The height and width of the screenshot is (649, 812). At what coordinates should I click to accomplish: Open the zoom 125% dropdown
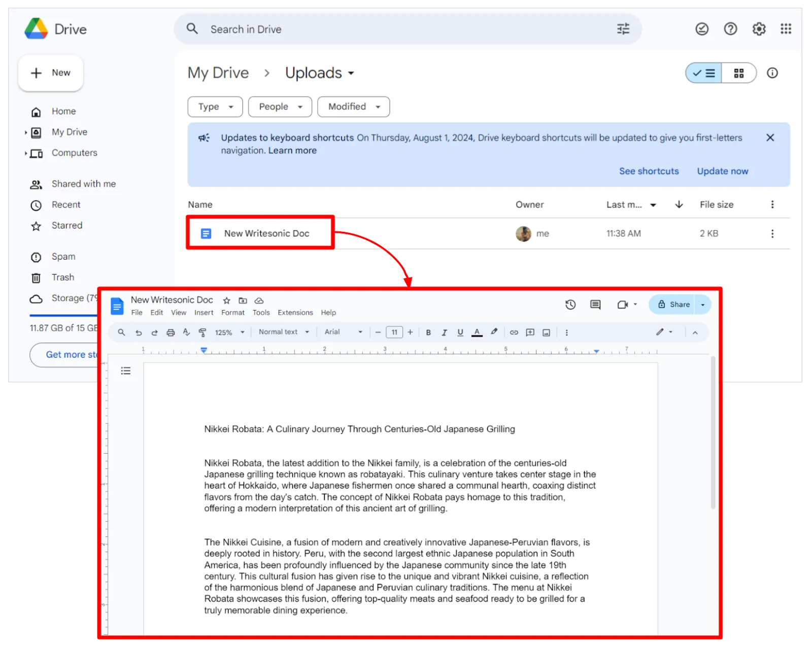[x=230, y=332]
